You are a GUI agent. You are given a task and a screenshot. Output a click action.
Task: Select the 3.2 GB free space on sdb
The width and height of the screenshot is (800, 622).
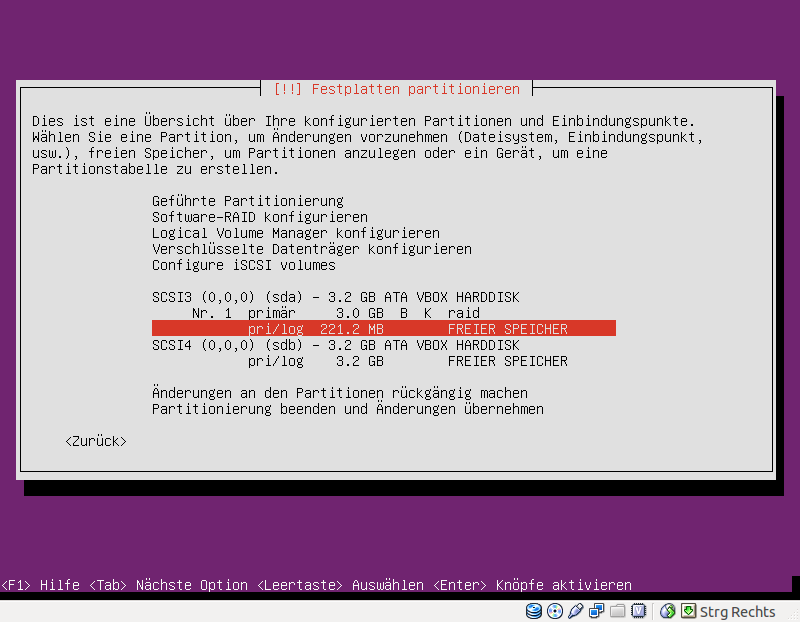(408, 361)
